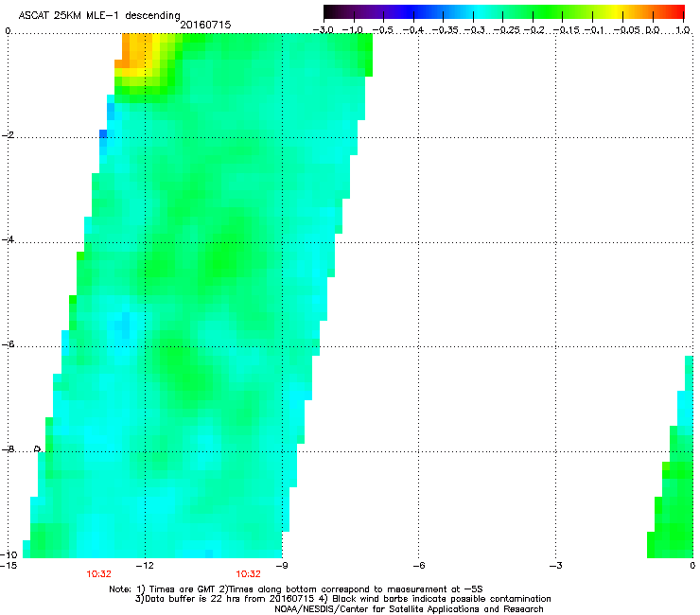Select the -0.4 color scale label

pyautogui.click(x=413, y=30)
